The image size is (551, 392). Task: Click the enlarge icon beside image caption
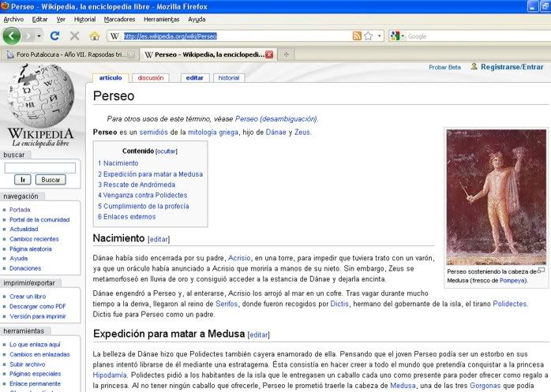click(x=542, y=270)
